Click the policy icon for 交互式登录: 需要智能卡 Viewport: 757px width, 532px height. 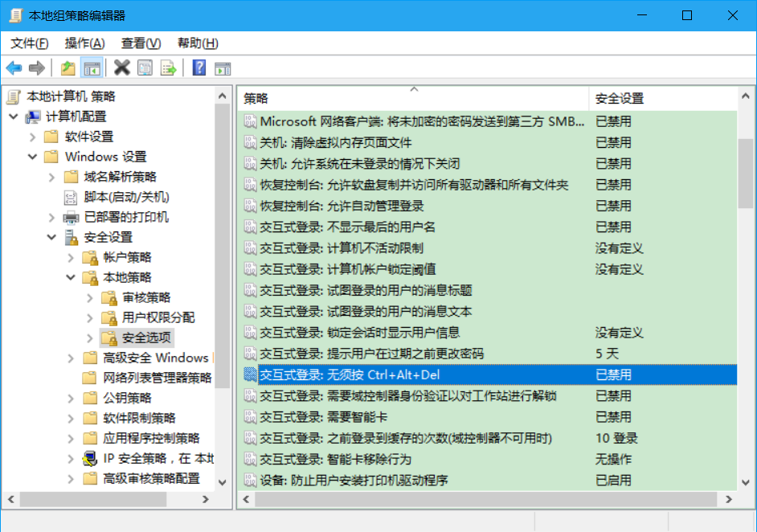[250, 416]
